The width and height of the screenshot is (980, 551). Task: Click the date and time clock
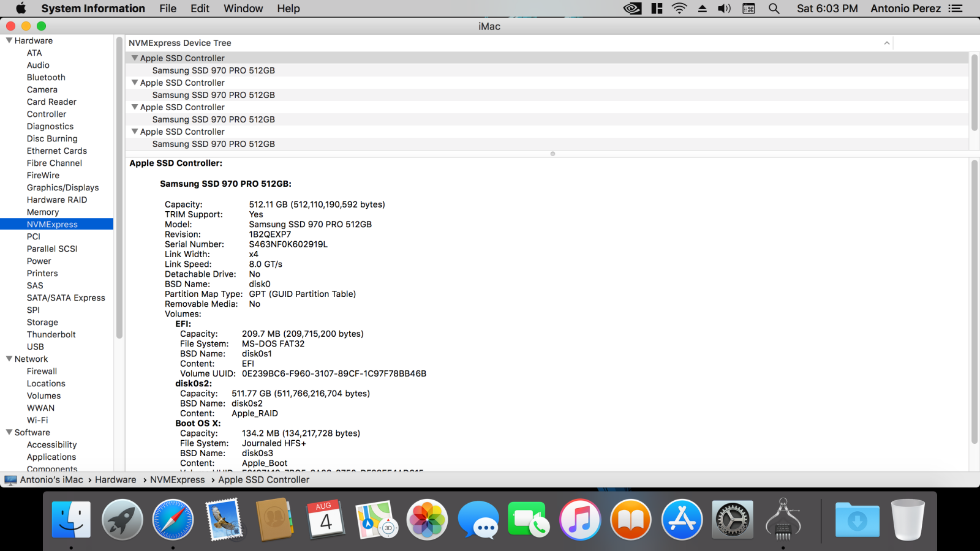(x=827, y=9)
